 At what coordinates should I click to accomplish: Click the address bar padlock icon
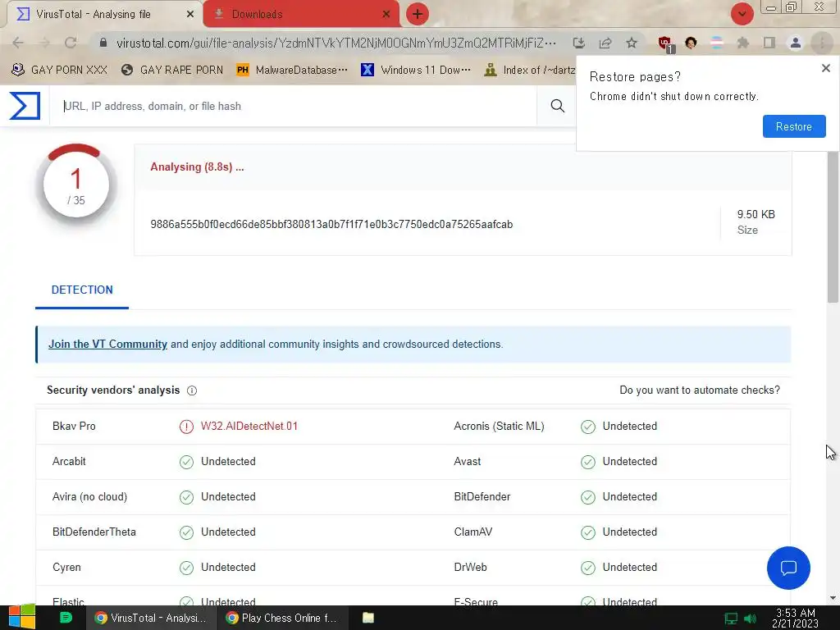pos(103,43)
